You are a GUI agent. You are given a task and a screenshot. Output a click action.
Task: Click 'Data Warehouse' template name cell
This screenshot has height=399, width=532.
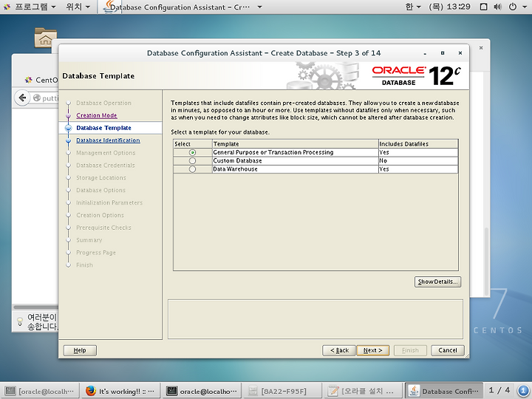click(x=295, y=169)
